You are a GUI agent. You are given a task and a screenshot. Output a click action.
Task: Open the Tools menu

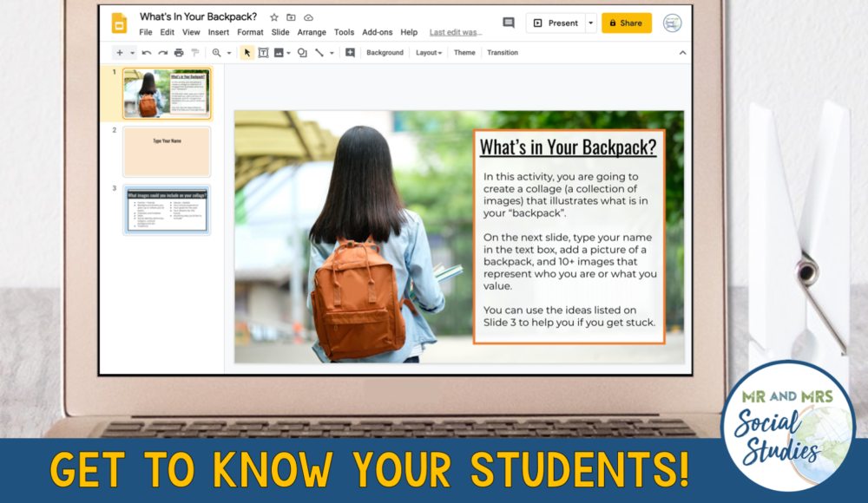[x=344, y=32]
